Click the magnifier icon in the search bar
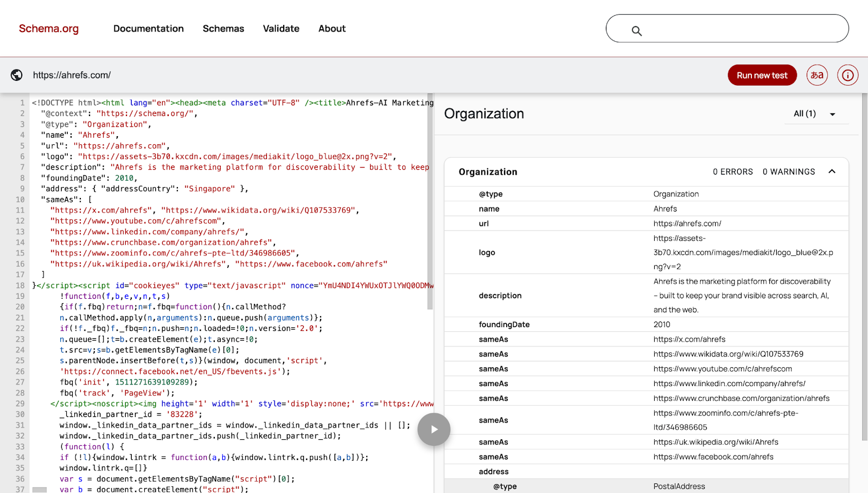The width and height of the screenshot is (868, 493). 636,31
